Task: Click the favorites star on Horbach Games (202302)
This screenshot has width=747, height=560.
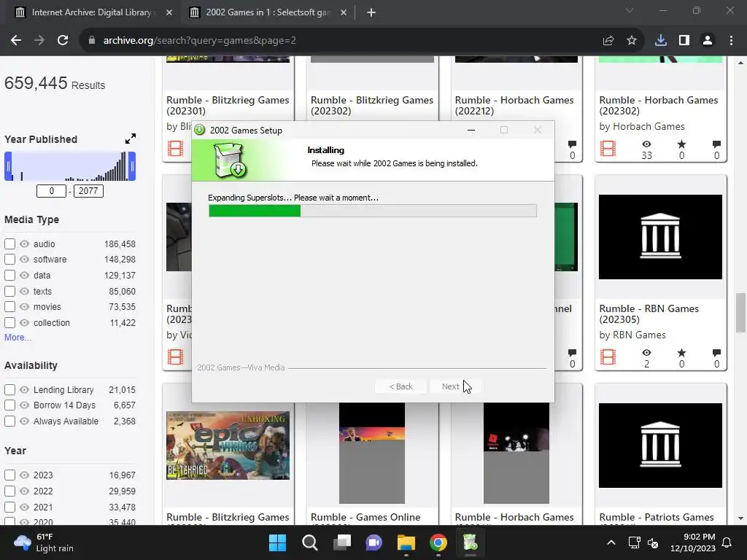Action: pyautogui.click(x=682, y=144)
